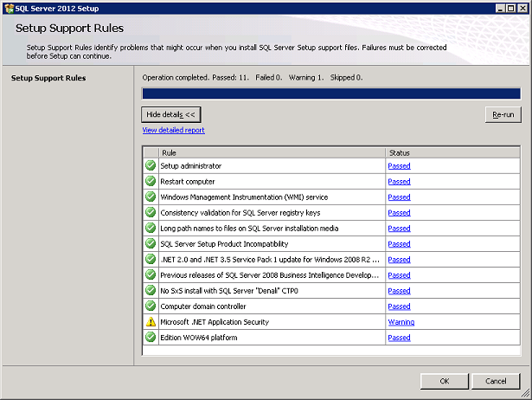This screenshot has width=532, height=400.
Task: Click the yellow warning icon for .NET Application Security
Action: [151, 322]
